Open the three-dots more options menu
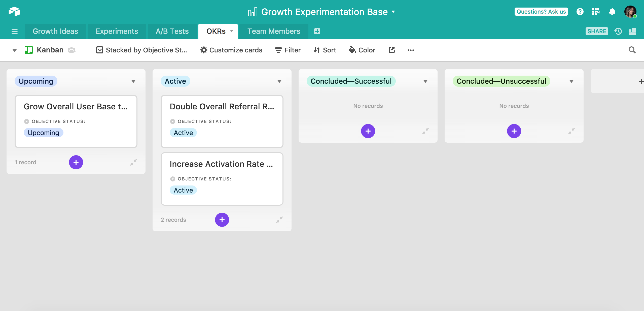The image size is (644, 311). point(411,50)
